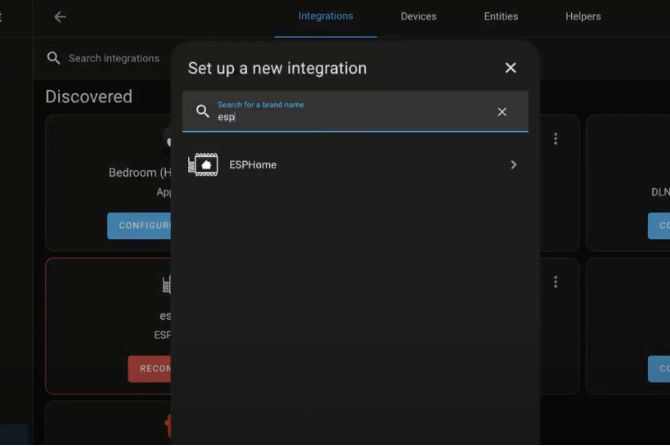Click the ESP device icon on red-bordered card

(x=167, y=284)
